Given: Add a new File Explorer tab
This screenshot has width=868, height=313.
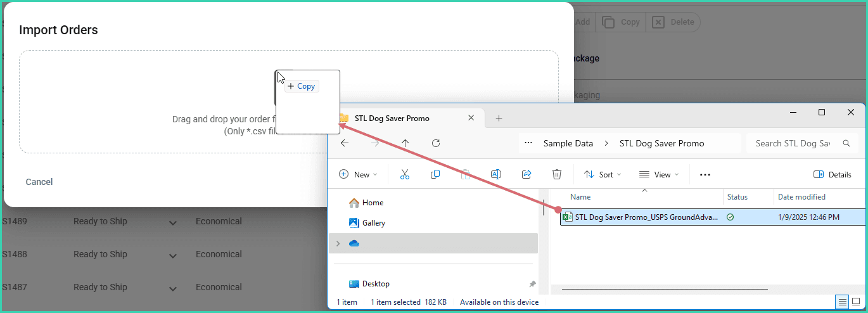Looking at the screenshot, I should coord(499,118).
